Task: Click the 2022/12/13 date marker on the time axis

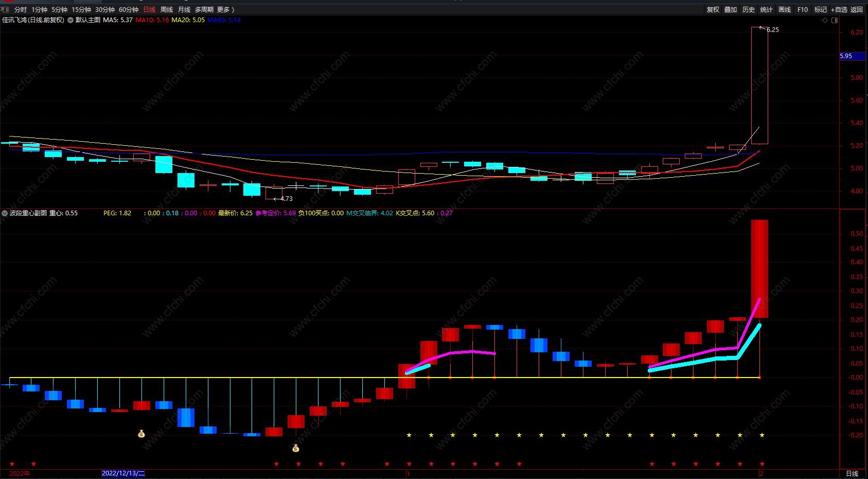Action: tap(123, 473)
